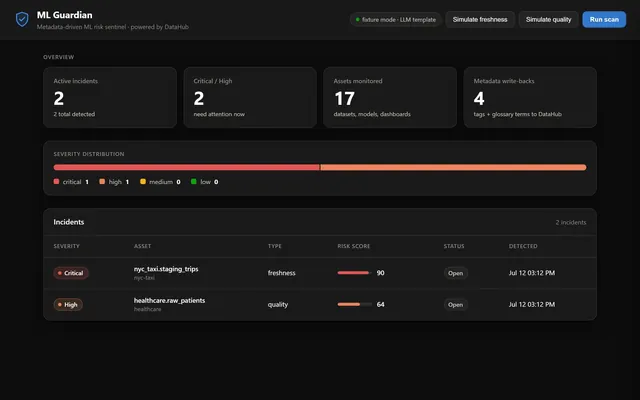Click the green low legend swatch
The image size is (640, 400).
(x=194, y=182)
